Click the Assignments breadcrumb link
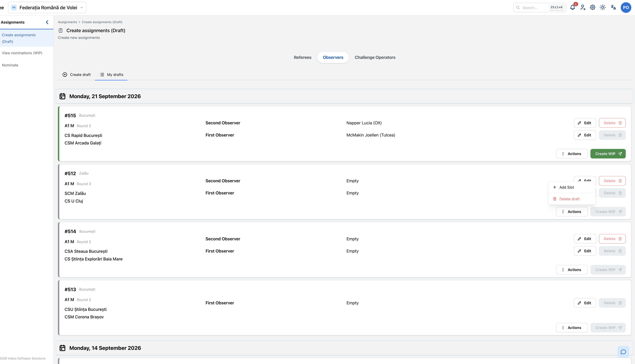 (67, 22)
